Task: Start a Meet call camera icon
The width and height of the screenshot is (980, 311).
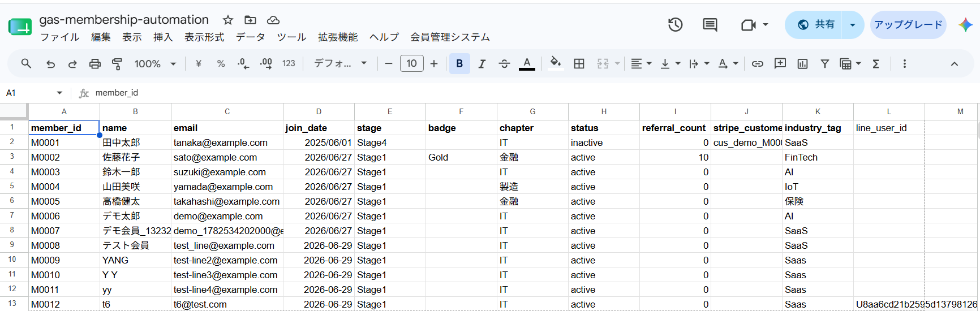Action: tap(748, 25)
